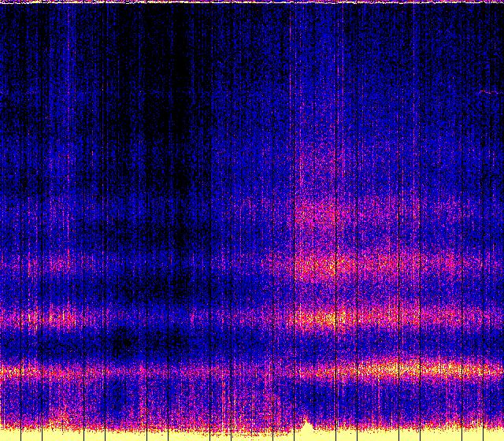Click the thin bright line along the top edge
504x441 pixels.
252,2
